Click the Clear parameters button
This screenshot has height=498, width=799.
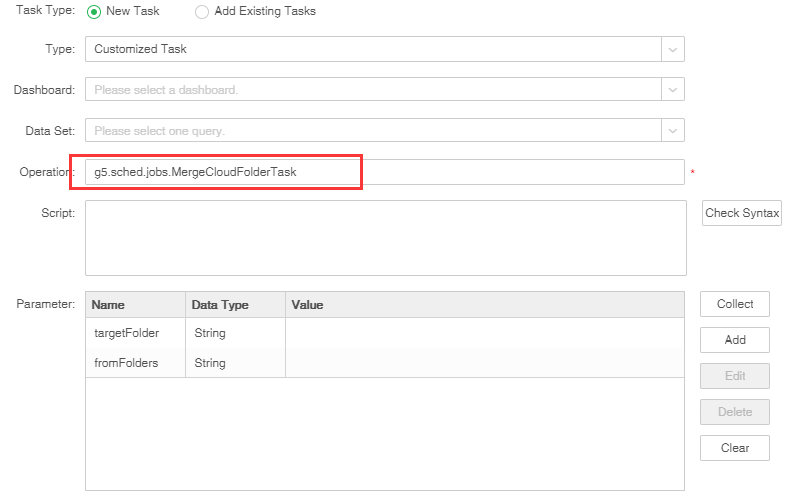(x=735, y=448)
